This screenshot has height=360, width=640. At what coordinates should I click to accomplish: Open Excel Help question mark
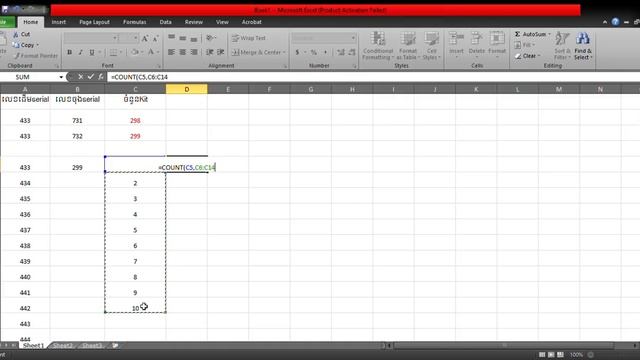coord(615,22)
